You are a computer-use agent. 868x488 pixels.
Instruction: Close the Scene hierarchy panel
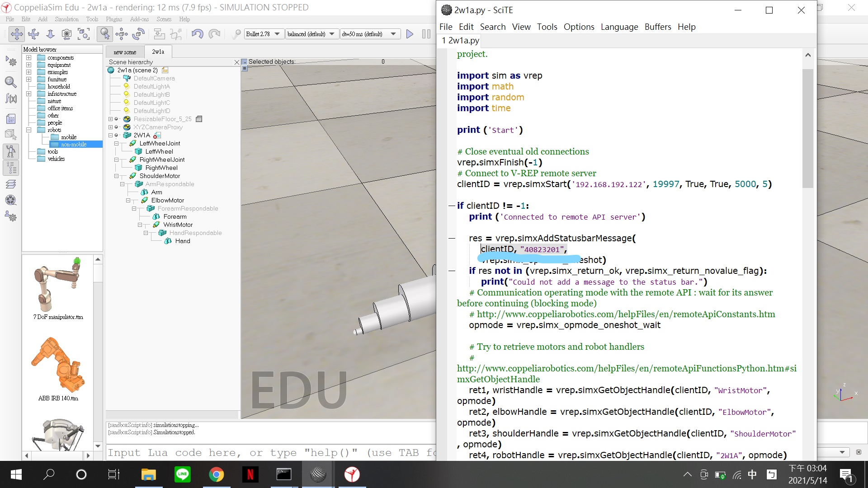click(x=236, y=62)
